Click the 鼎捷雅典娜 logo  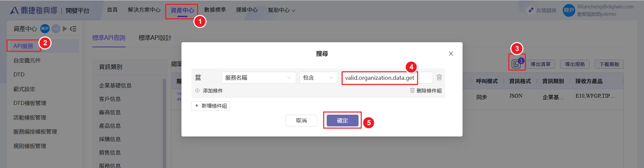pyautogui.click(x=34, y=10)
